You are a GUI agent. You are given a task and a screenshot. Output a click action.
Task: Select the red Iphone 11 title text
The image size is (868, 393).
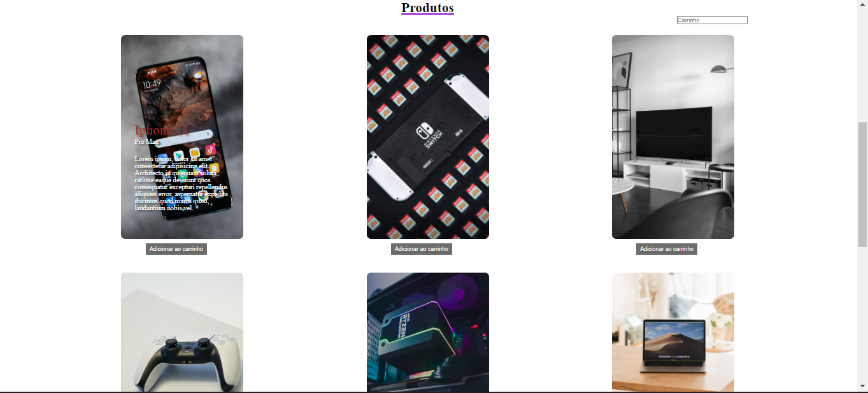coord(162,130)
